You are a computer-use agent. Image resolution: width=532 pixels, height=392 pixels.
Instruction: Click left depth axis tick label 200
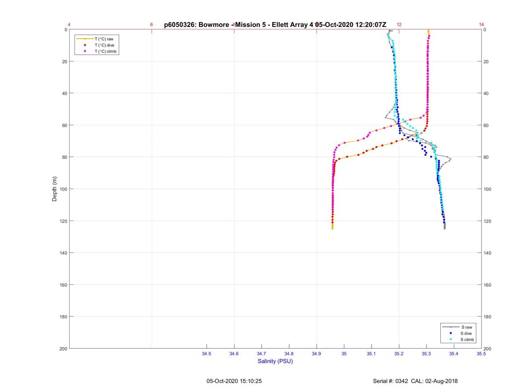pyautogui.click(x=63, y=349)
